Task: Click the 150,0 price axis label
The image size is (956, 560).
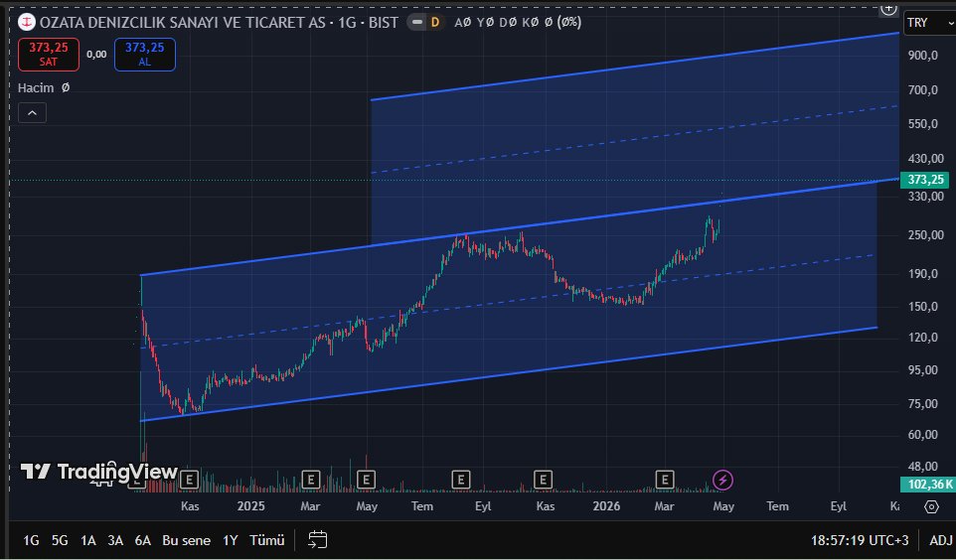Action: (922, 307)
